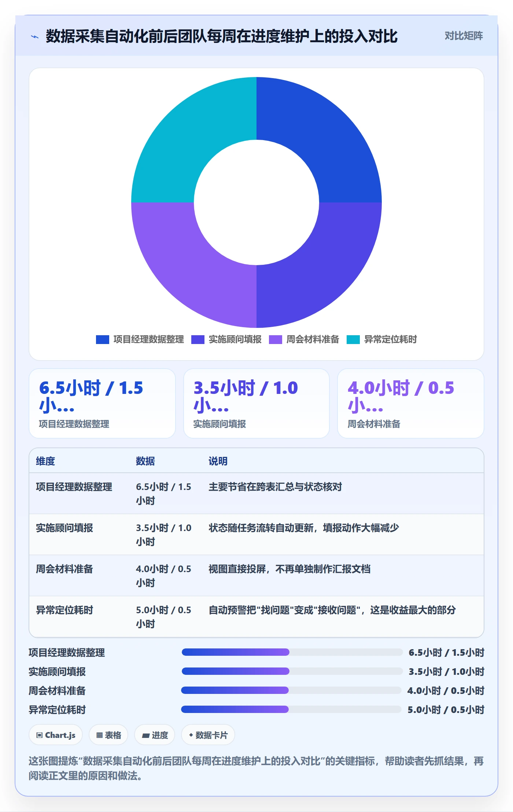This screenshot has height=812, width=513.
Task: Click the 项目经理数据整理 legend label text
Action: [149, 340]
